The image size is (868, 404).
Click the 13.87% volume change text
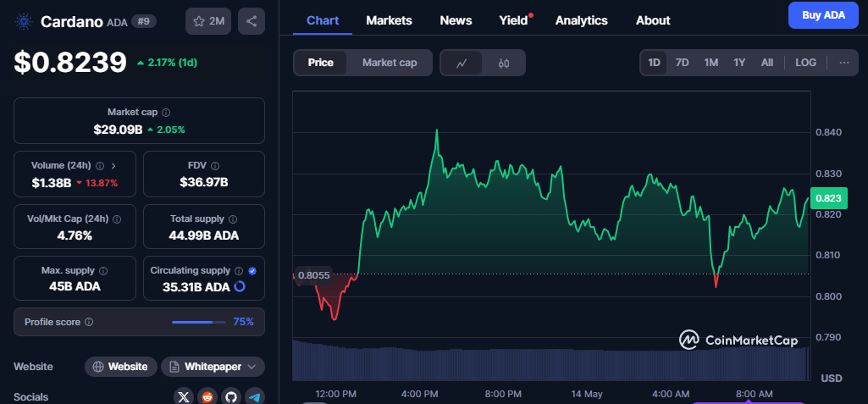(101, 183)
